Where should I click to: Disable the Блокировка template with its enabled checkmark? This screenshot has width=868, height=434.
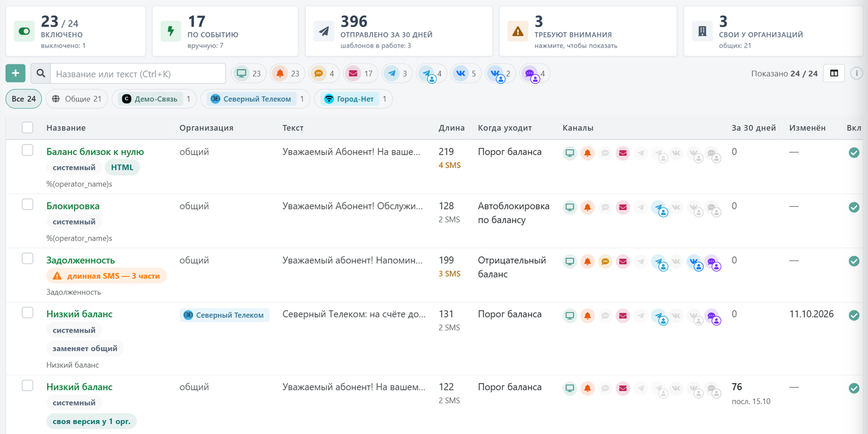[854, 207]
